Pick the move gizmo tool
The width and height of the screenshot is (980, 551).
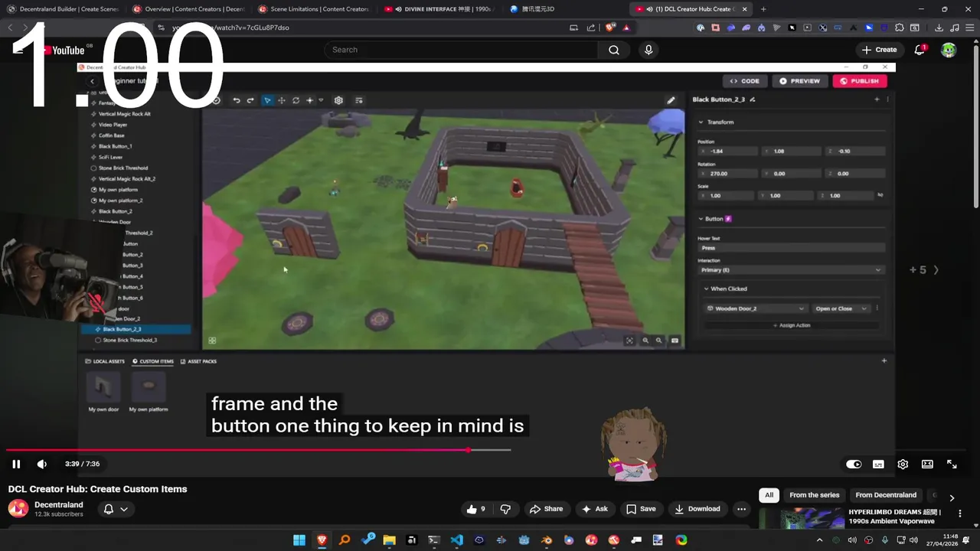(x=282, y=100)
